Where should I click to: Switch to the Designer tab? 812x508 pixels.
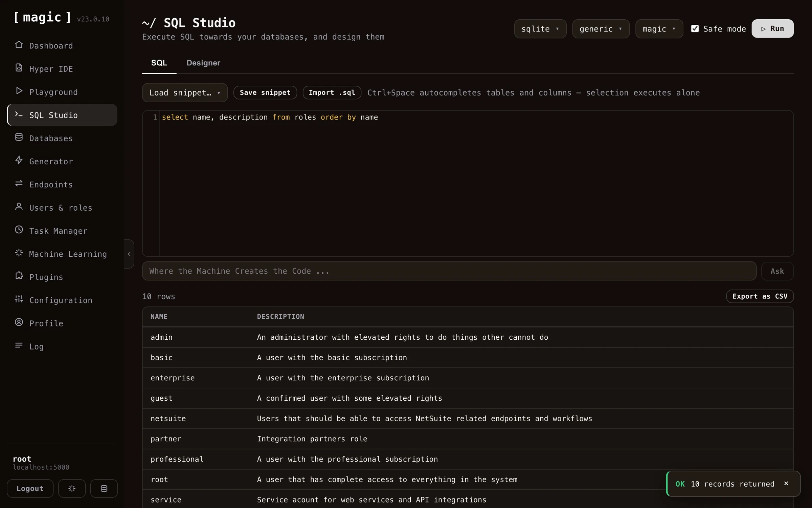click(x=203, y=63)
